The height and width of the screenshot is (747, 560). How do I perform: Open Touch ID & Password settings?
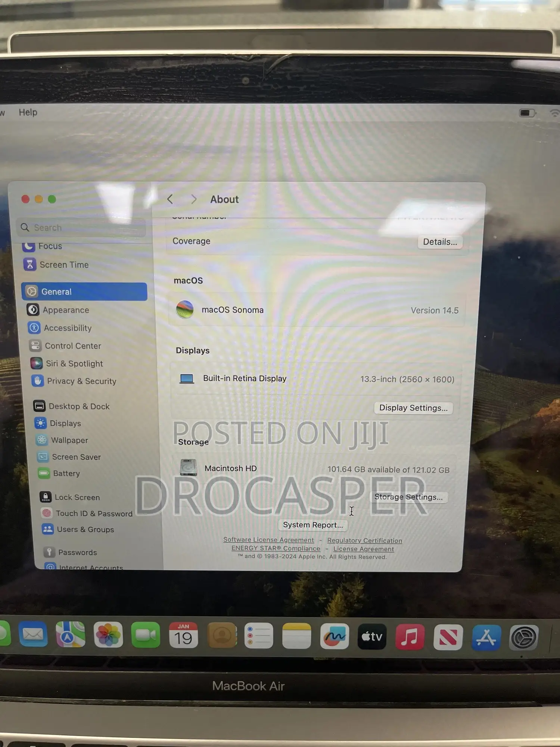[x=87, y=514]
